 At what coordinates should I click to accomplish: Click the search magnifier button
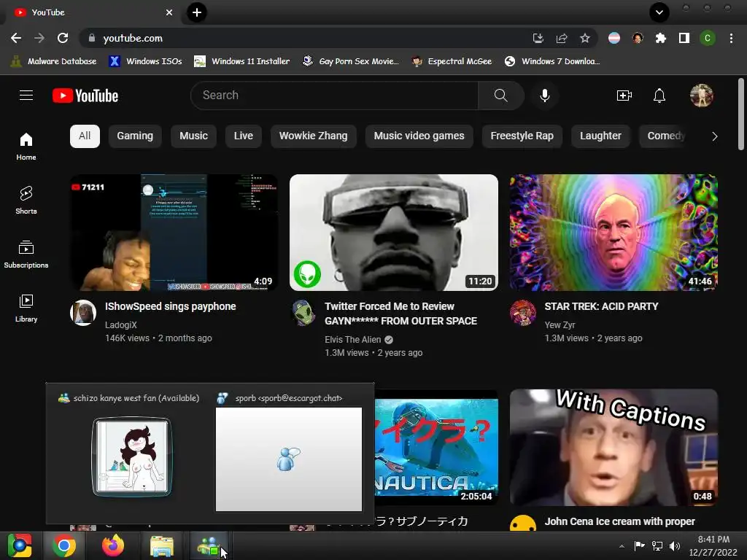pyautogui.click(x=500, y=96)
